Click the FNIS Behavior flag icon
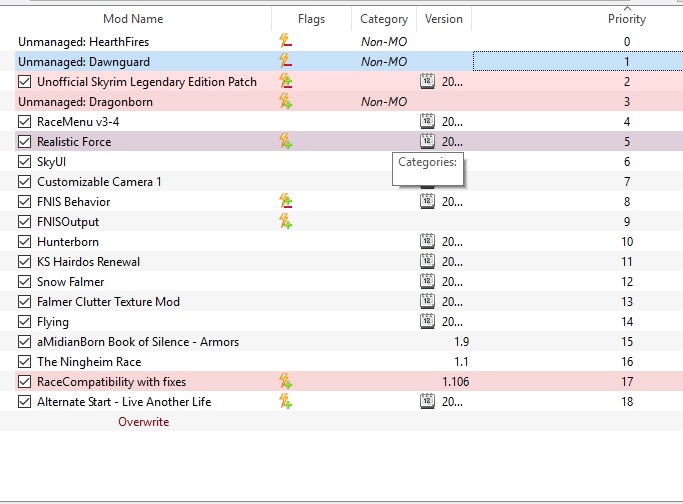 click(x=285, y=201)
